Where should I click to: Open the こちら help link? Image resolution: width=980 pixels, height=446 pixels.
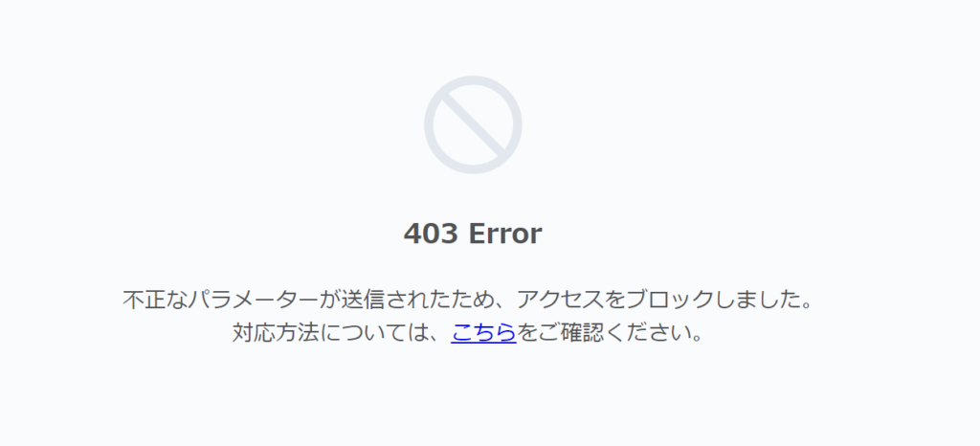(483, 332)
